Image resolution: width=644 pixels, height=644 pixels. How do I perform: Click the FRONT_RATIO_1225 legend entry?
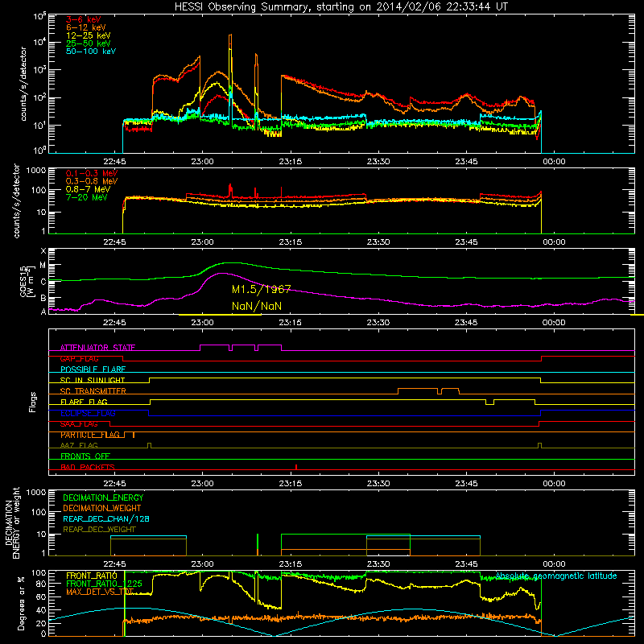tap(105, 584)
